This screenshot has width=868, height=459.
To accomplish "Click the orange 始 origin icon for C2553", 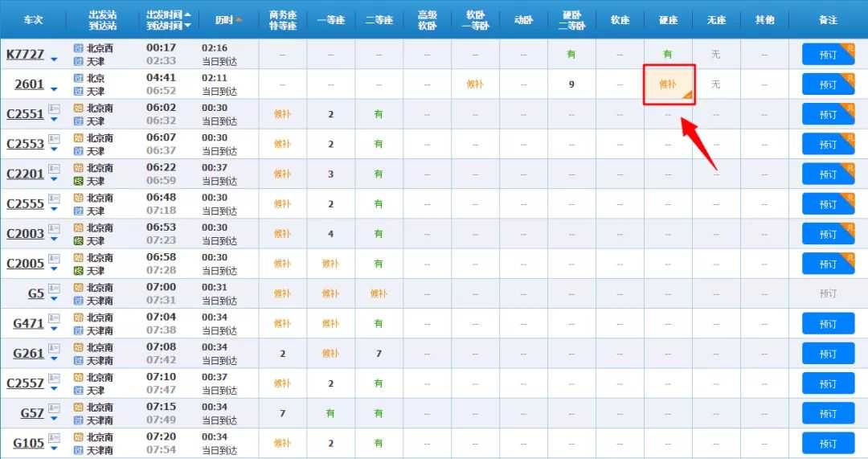I will pyautogui.click(x=79, y=137).
